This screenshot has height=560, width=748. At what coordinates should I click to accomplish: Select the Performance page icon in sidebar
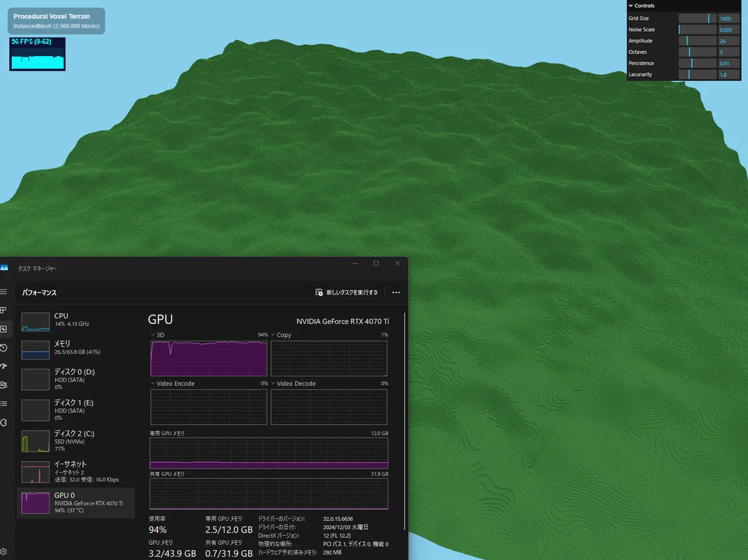(x=4, y=329)
